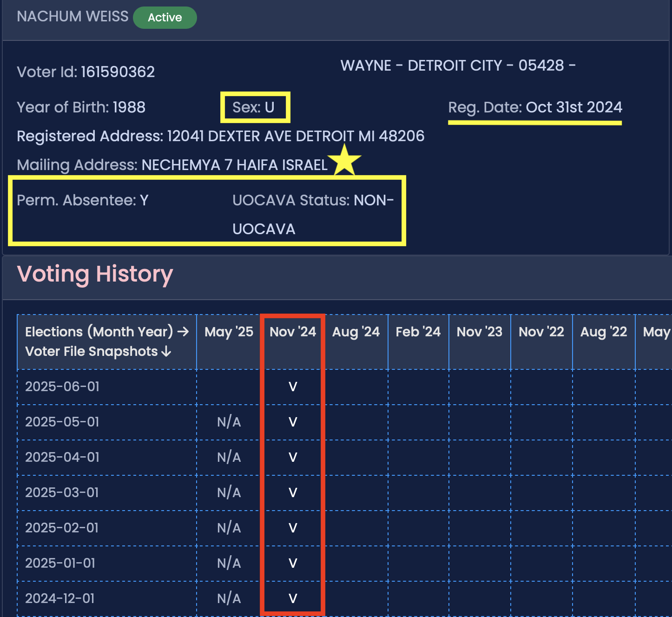Click the Nov '23 column header
The image size is (672, 617).
(479, 332)
